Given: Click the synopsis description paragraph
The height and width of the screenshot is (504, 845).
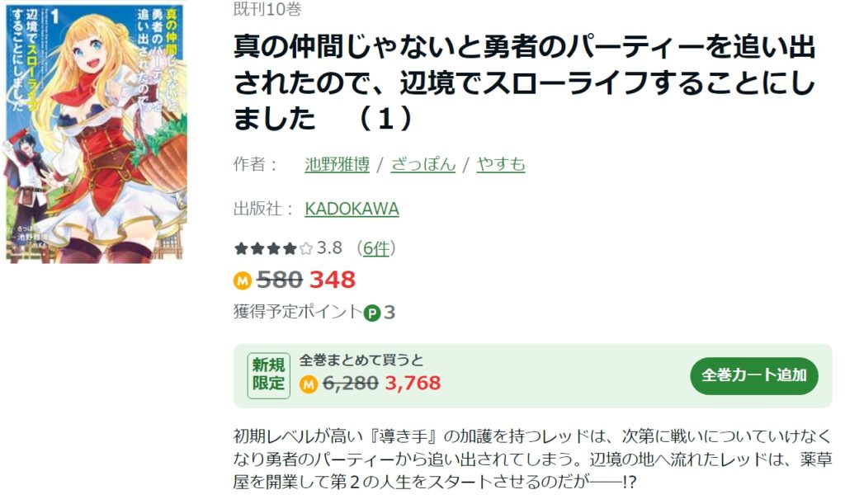Looking at the screenshot, I should 532,459.
